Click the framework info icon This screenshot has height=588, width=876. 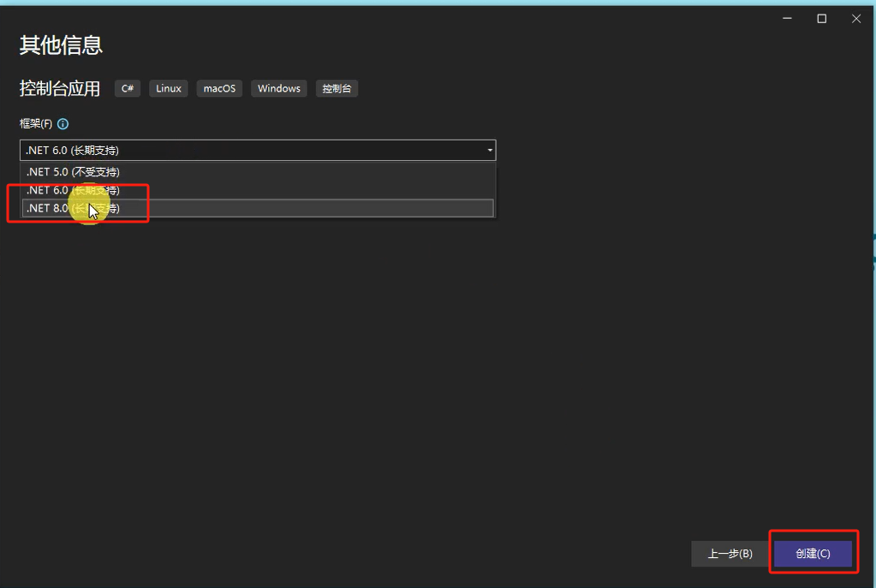(x=63, y=124)
